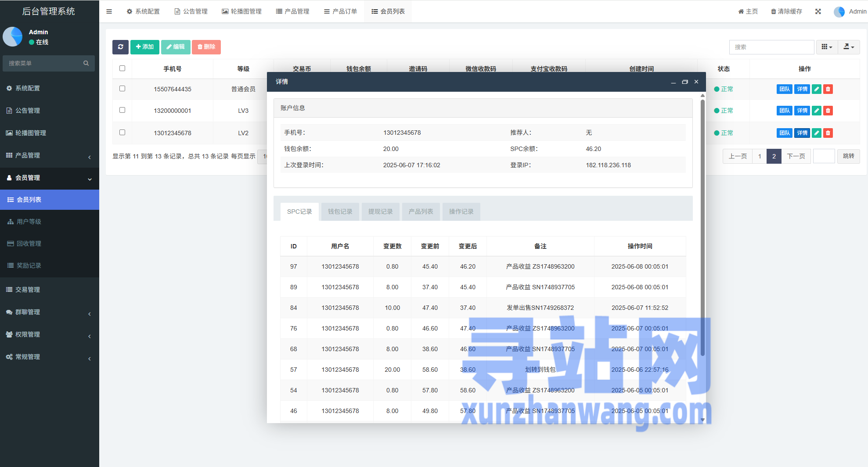868x467 pixels.
Task: Toggle the select-all checkbox in table header
Action: pos(122,68)
